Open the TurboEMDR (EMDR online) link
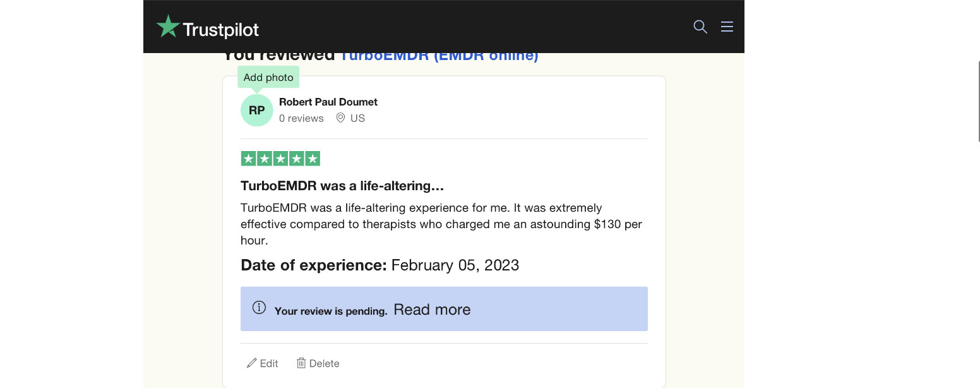Viewport: 980px width, 388px height. click(x=439, y=56)
